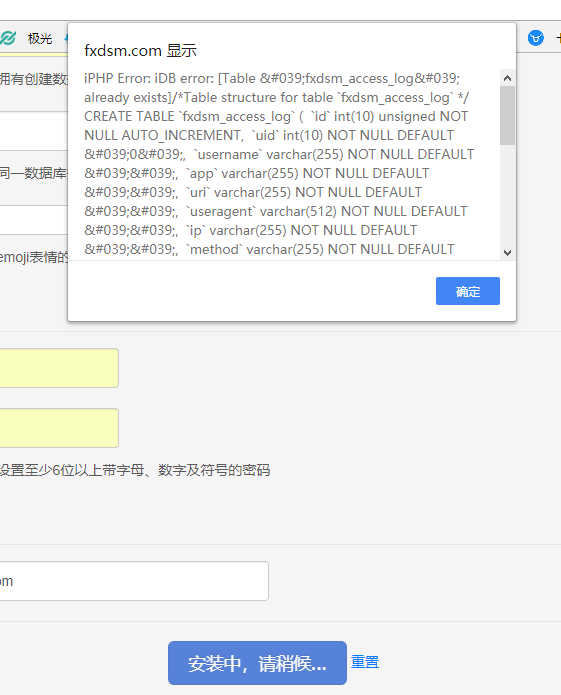
Task: Confirm the alert with 确定 button
Action: coord(468,291)
